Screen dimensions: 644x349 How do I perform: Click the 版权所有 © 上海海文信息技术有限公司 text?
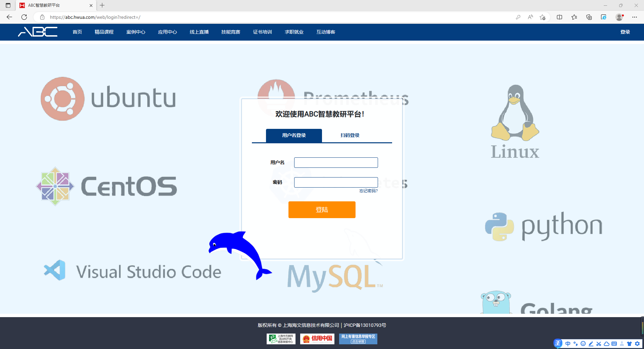[x=299, y=325]
